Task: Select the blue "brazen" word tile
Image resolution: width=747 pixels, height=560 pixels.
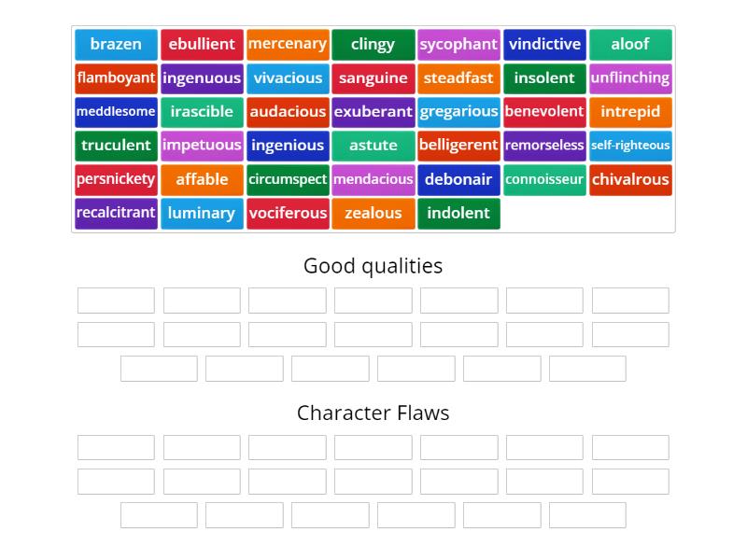Action: coord(116,44)
